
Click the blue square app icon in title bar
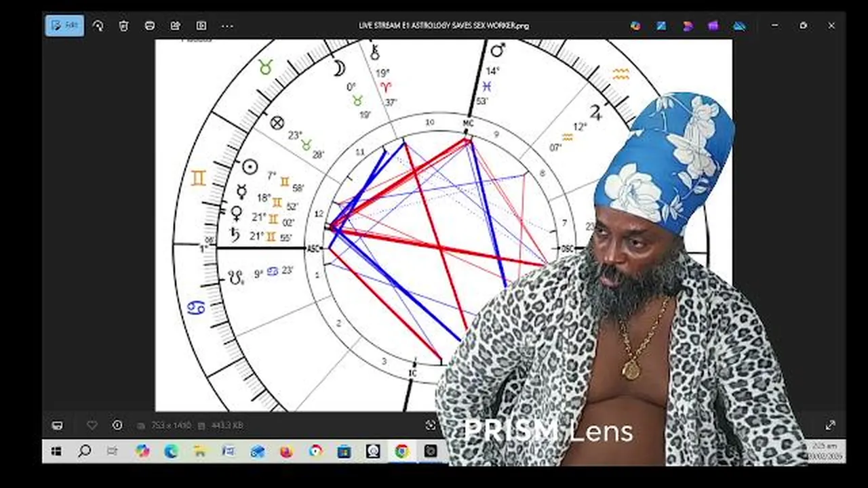(661, 26)
